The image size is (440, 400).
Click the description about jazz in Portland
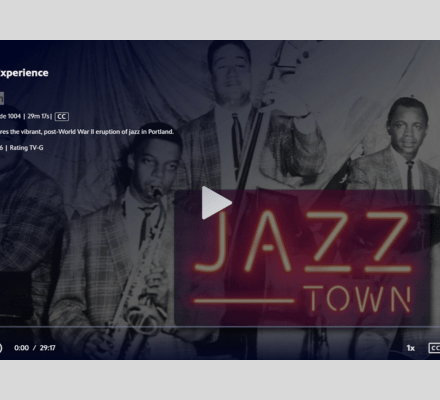click(87, 132)
